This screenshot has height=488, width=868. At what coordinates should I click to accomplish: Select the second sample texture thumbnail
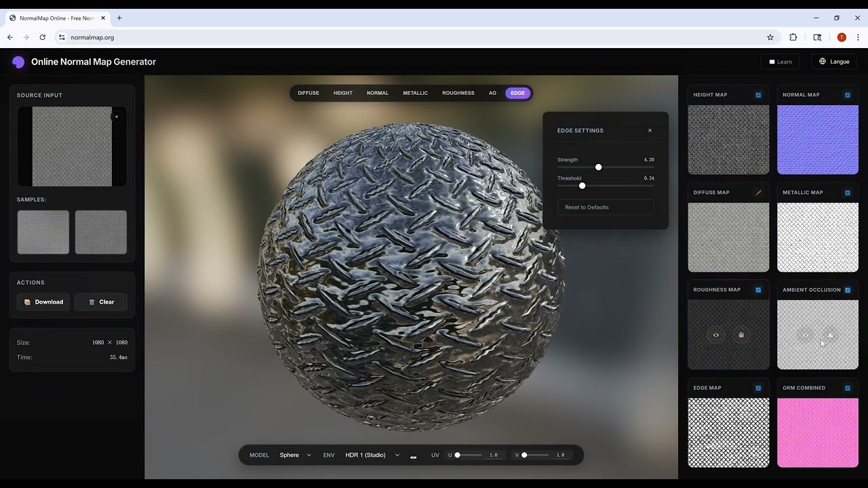(x=101, y=232)
